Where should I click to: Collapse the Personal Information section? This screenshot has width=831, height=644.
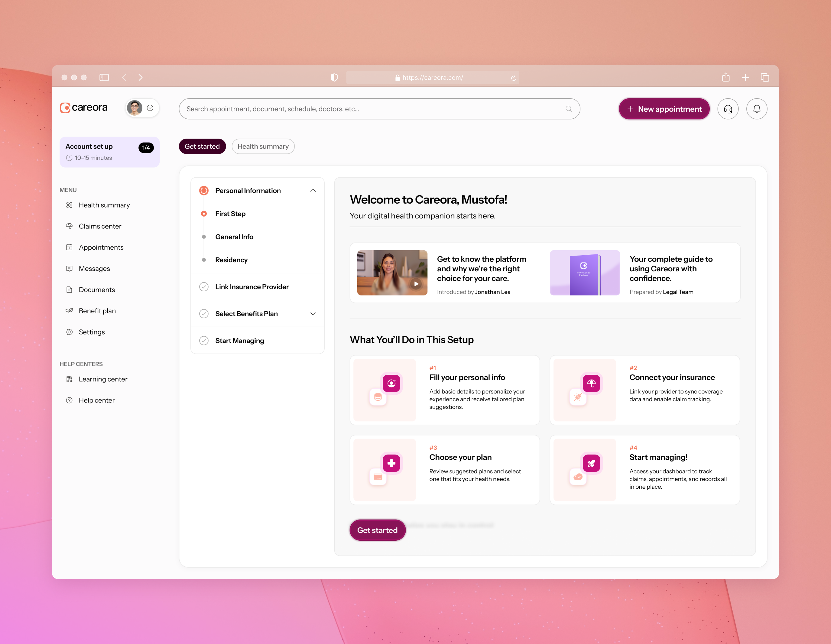pos(313,190)
